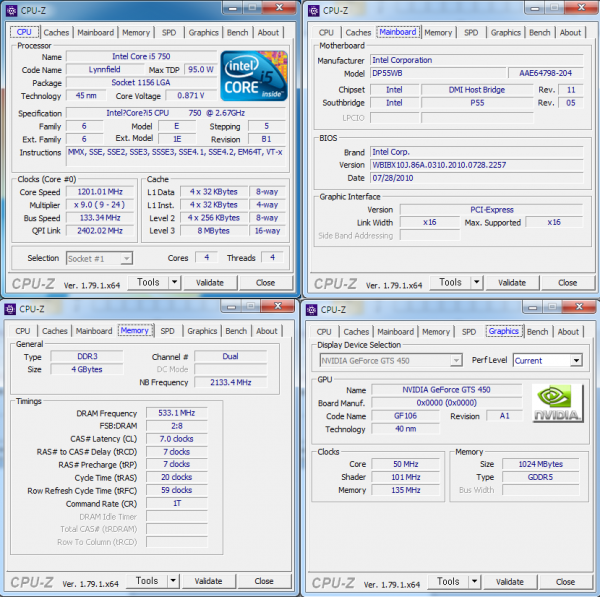Minimize the Mainboard CPU-Z window
This screenshot has height=597, width=600.
click(x=535, y=8)
